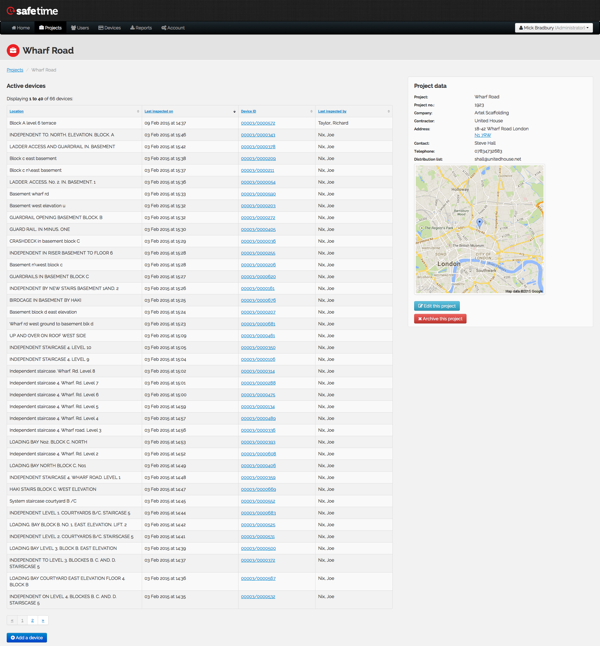Open the Users nav section

(80, 28)
